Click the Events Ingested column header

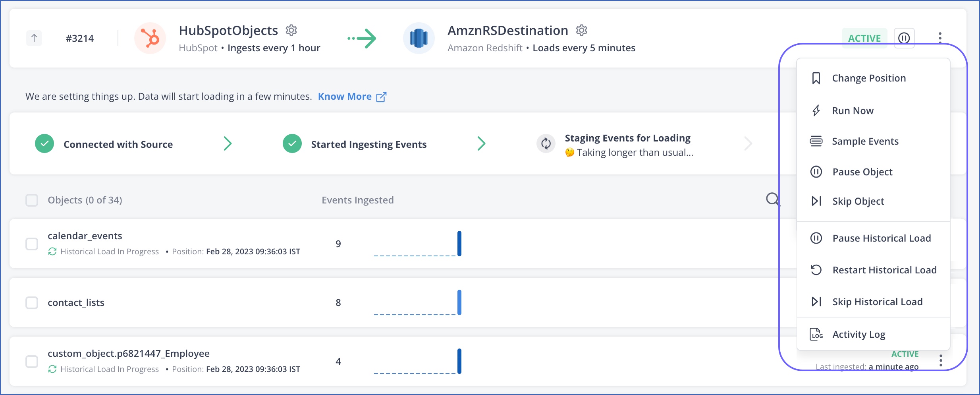pyautogui.click(x=358, y=200)
